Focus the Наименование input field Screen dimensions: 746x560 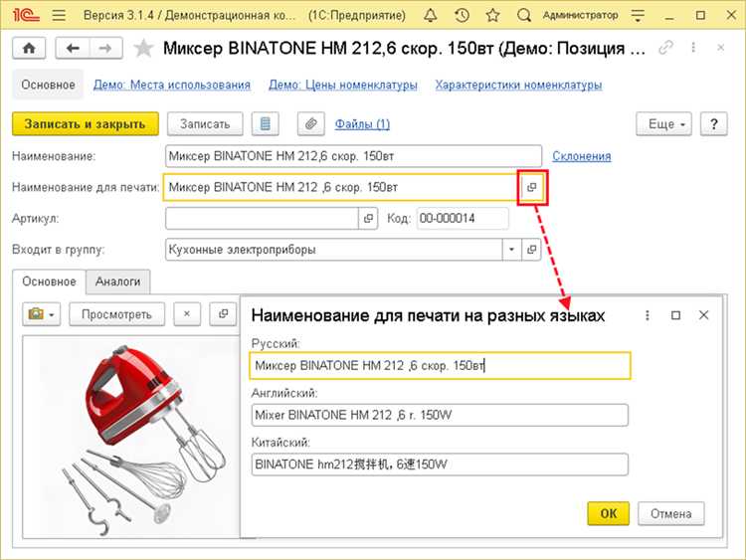[353, 156]
